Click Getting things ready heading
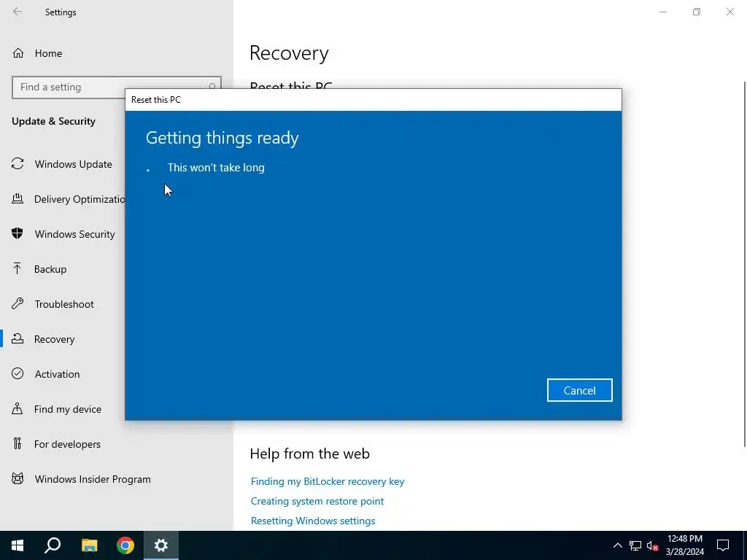This screenshot has width=747, height=560. click(222, 138)
